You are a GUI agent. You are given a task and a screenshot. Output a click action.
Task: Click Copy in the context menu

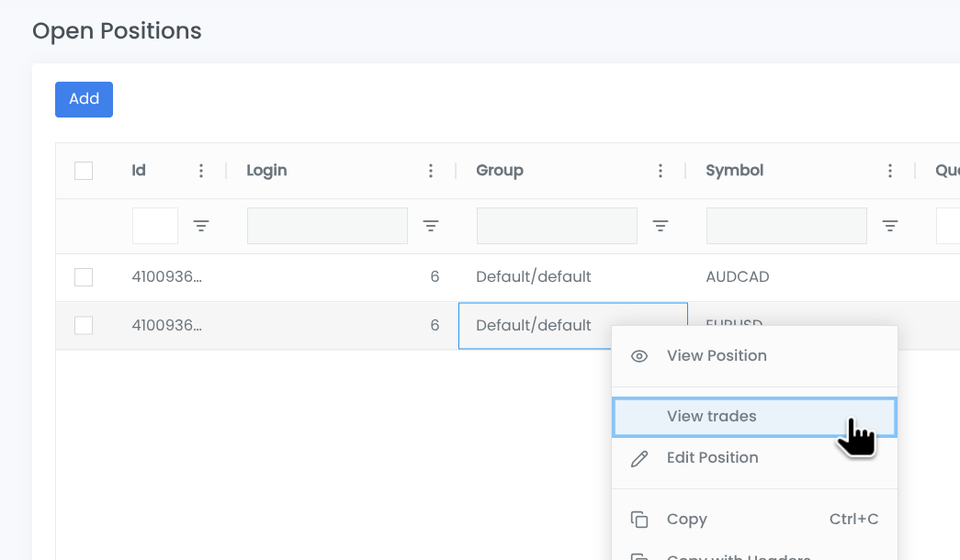pos(686,520)
